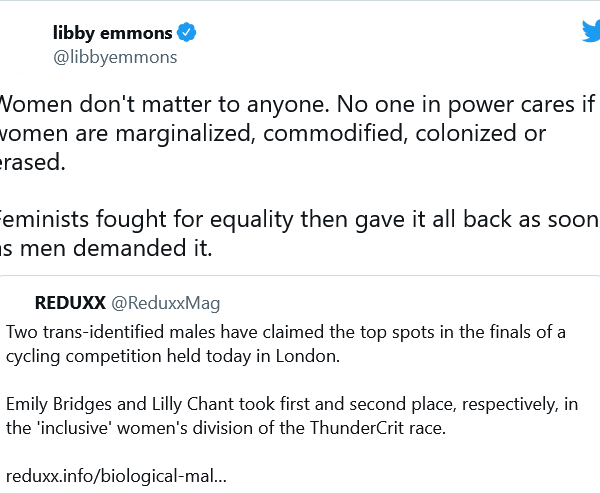Click the line starting "Emily Bridges and Lilly Chant"
The width and height of the screenshot is (600, 493).
pyautogui.click(x=291, y=405)
